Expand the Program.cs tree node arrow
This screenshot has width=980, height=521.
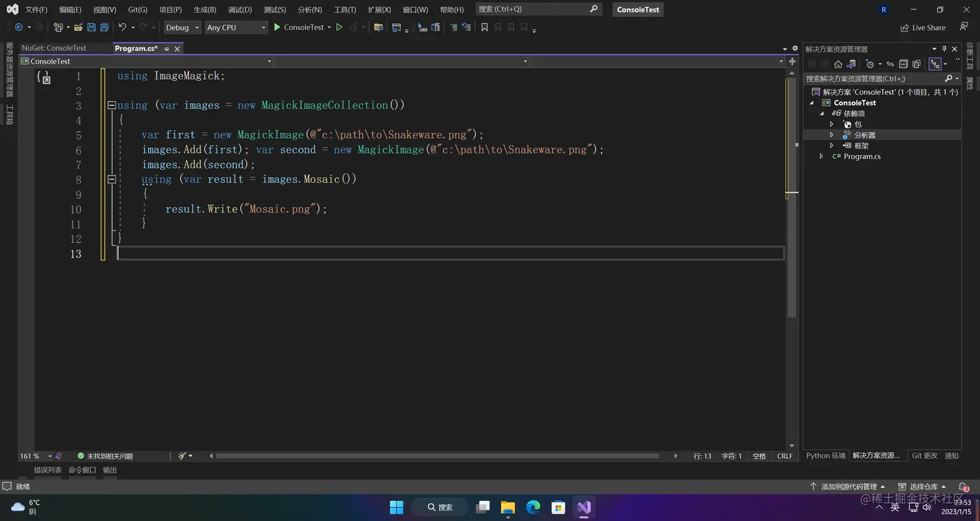(821, 156)
